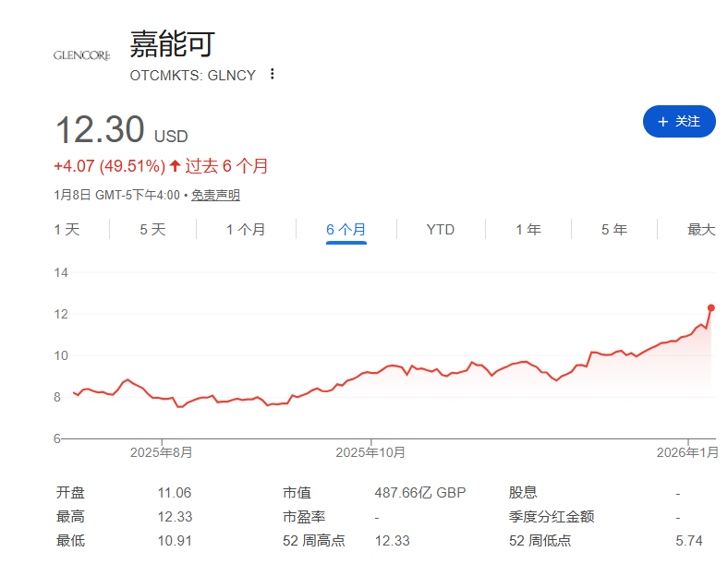This screenshot has height=576, width=728.
Task: Click the 开盘 value 11.06
Action: [174, 493]
